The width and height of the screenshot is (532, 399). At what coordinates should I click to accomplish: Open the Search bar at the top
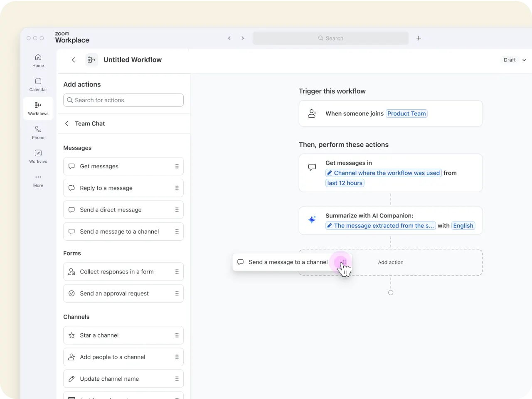click(x=330, y=38)
